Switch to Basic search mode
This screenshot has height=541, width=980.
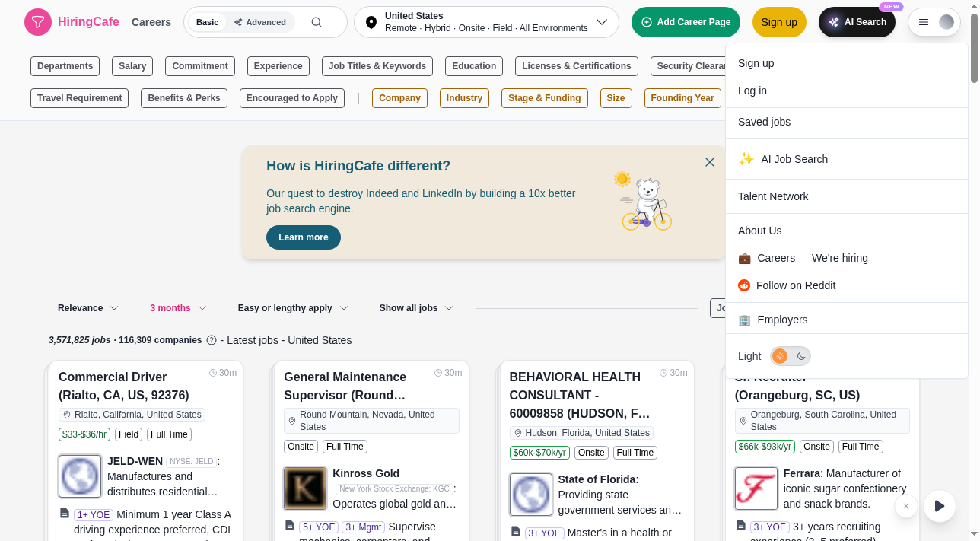coord(207,22)
